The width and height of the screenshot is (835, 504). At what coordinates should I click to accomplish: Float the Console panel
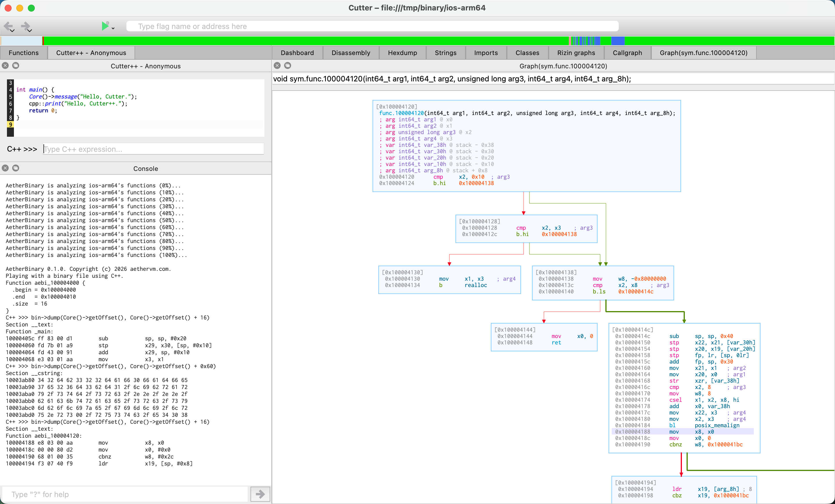pyautogui.click(x=16, y=168)
